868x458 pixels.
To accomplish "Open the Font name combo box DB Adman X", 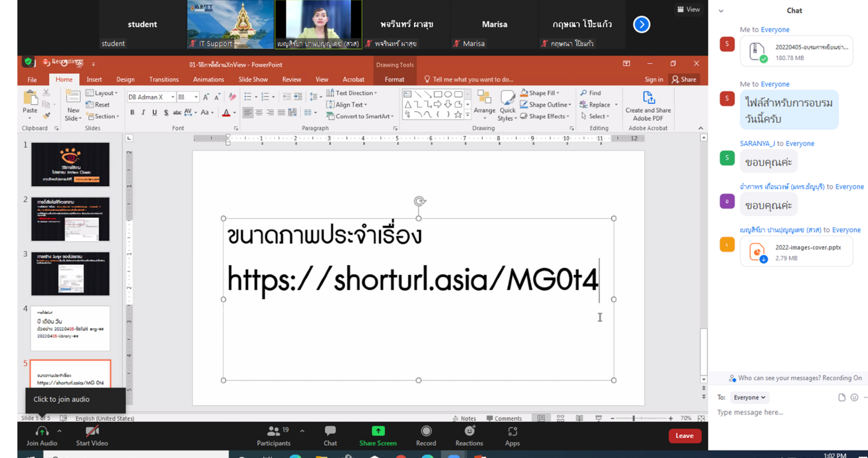I will point(151,97).
